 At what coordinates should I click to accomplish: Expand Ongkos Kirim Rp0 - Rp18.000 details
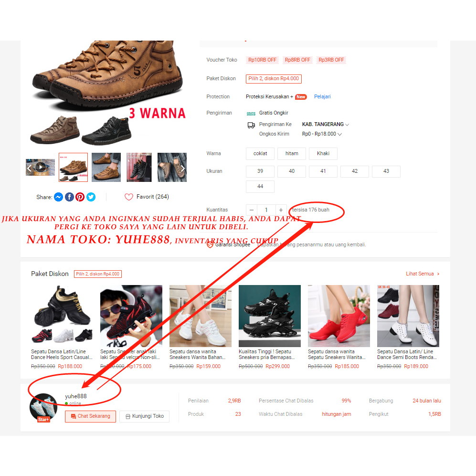point(322,134)
